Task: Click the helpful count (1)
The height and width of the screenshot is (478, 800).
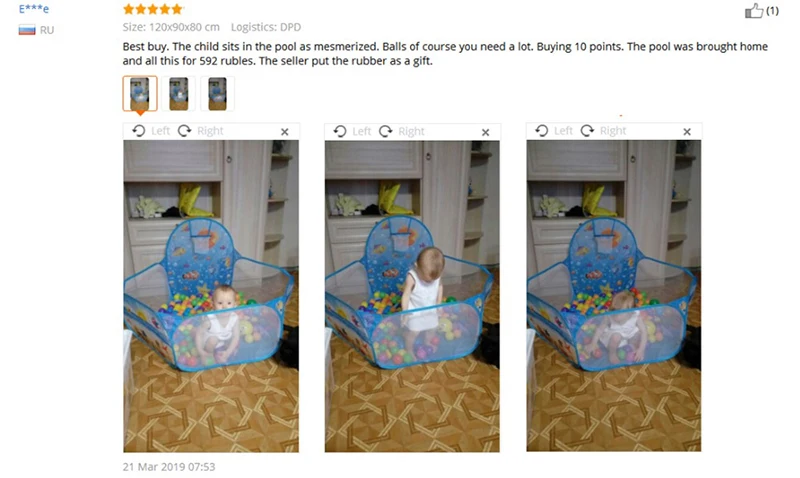Action: pyautogui.click(x=772, y=11)
